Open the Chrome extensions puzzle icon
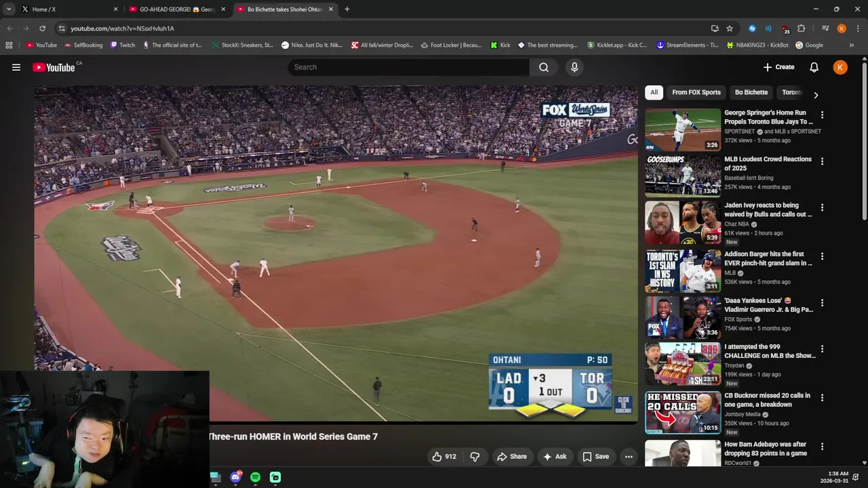868x488 pixels. pos(801,28)
